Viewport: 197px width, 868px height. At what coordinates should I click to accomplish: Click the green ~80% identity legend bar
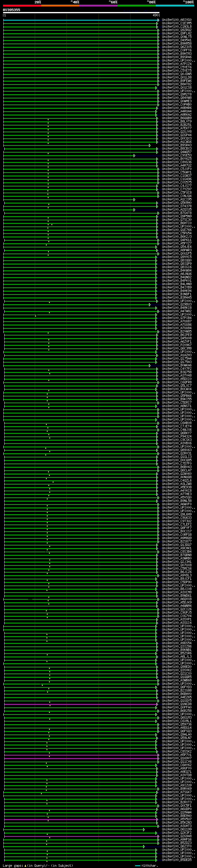[x=137, y=6]
